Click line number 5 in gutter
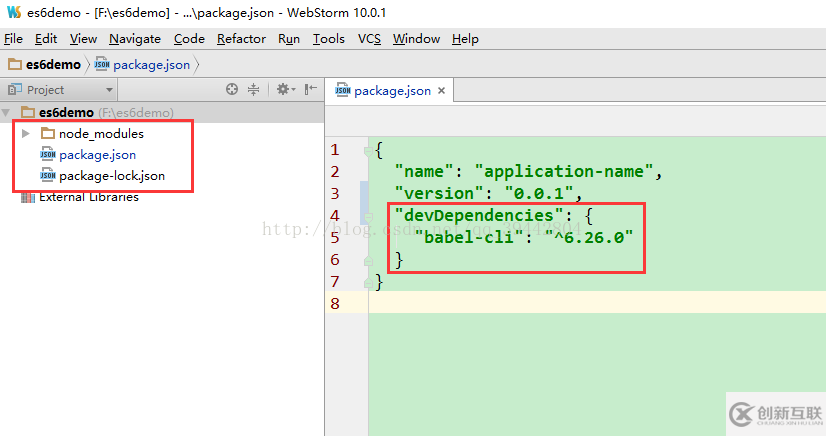This screenshot has height=436, width=826. [x=335, y=237]
